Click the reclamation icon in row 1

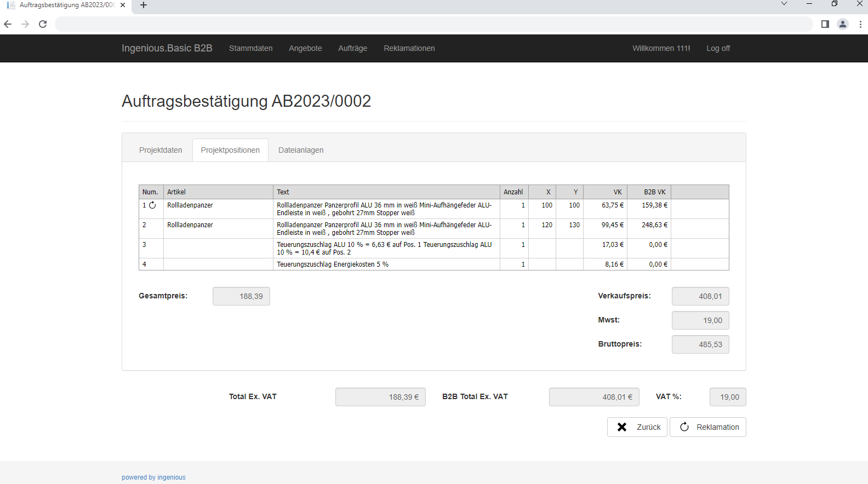(152, 205)
